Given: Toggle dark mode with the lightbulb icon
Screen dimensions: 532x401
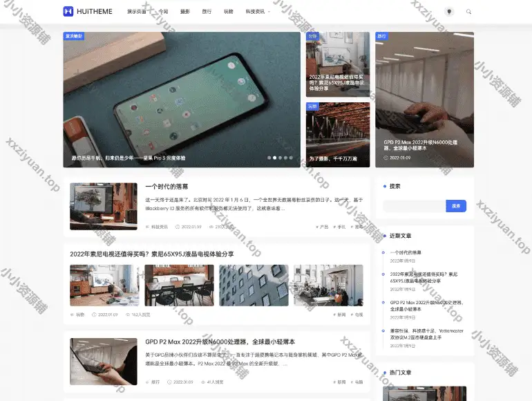Looking at the screenshot, I should click(449, 12).
